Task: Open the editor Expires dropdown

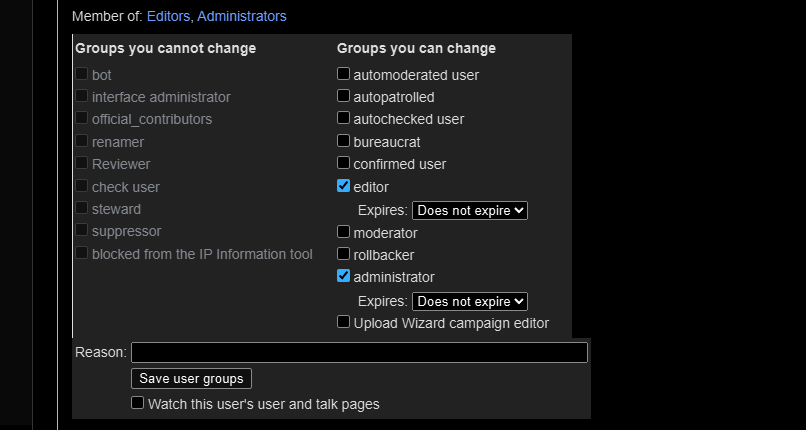Action: click(x=469, y=211)
